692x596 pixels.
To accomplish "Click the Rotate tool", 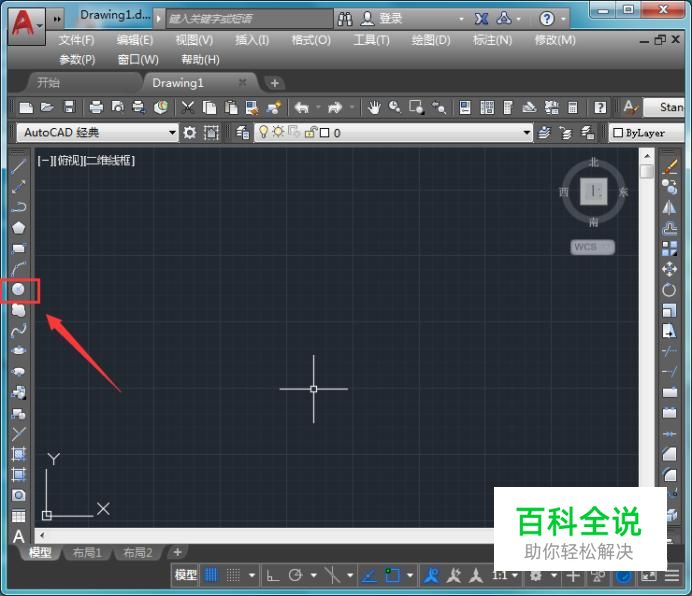I will pos(669,290).
